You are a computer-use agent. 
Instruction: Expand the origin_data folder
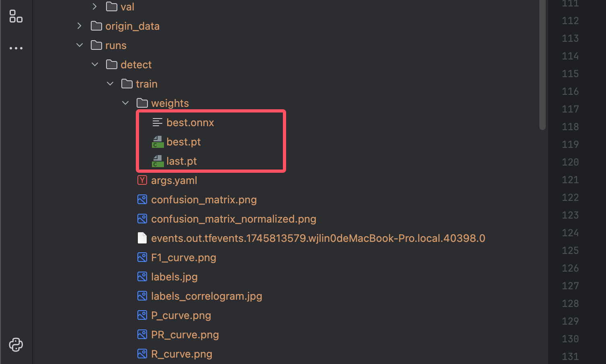click(80, 26)
